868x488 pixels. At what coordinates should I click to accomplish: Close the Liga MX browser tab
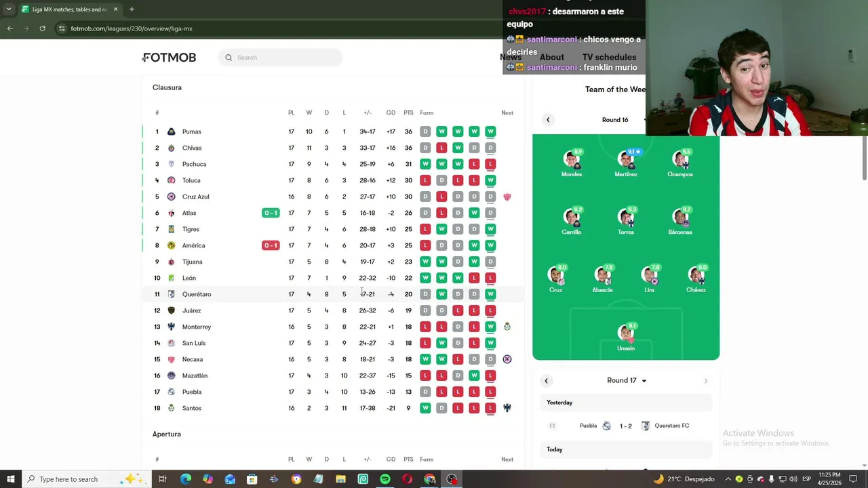115,9
